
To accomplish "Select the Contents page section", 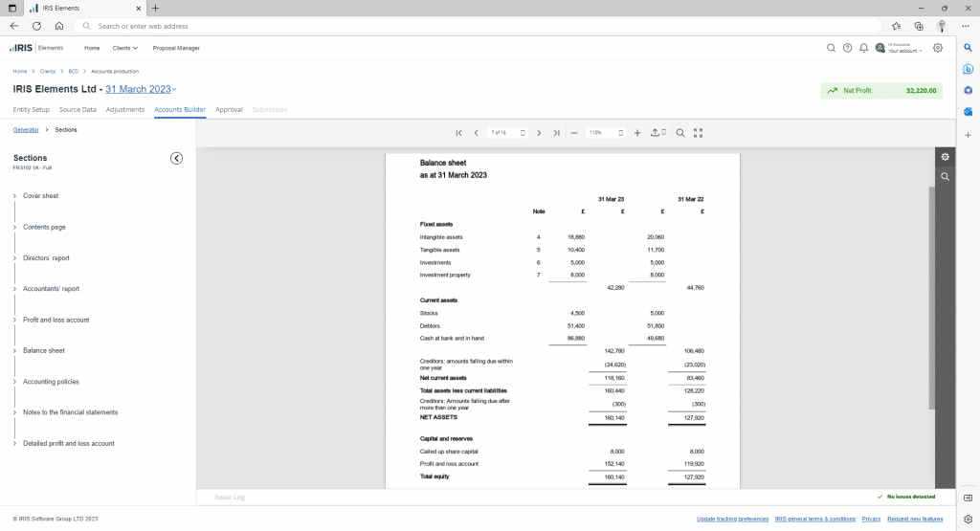I will click(44, 228).
